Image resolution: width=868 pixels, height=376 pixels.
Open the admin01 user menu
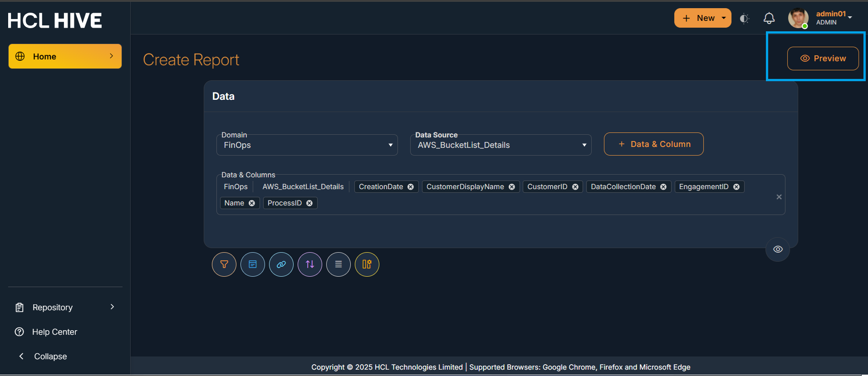[x=821, y=18]
